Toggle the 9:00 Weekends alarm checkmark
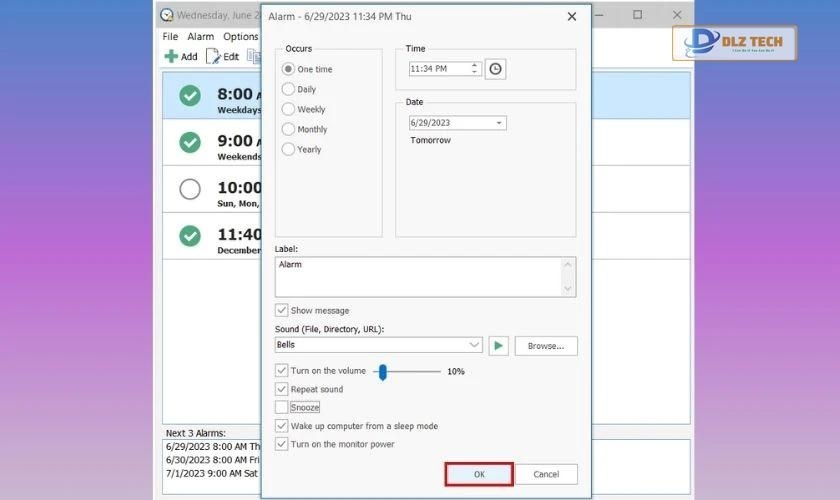Viewport: 840px width, 500px height. point(190,142)
